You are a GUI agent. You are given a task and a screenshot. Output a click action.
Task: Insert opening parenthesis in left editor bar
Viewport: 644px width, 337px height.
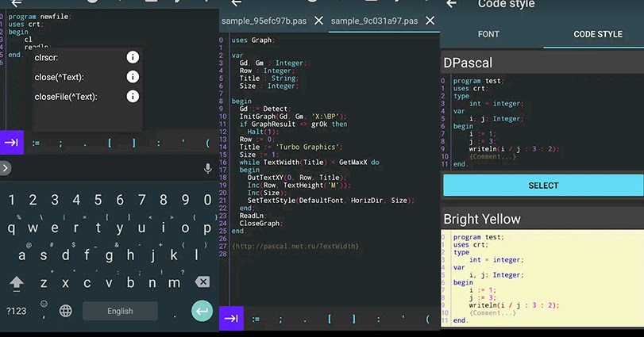[x=207, y=143]
